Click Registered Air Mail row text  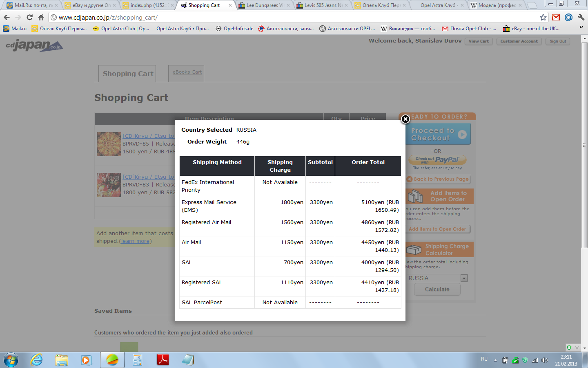tap(206, 222)
